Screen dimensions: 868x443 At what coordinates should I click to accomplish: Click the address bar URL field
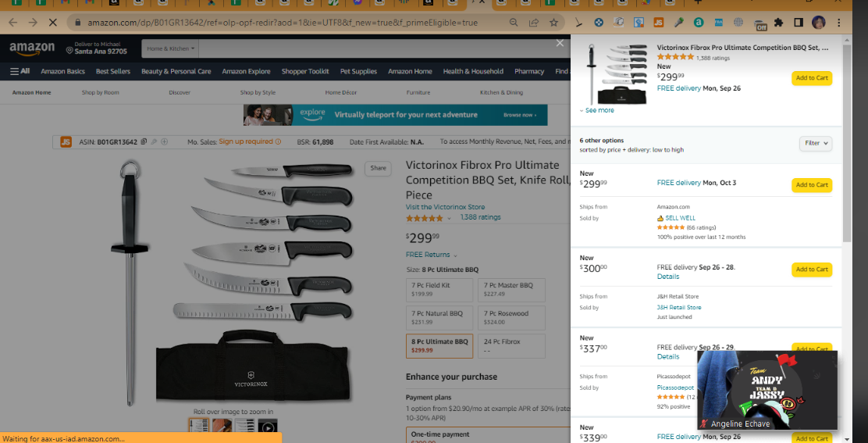283,23
